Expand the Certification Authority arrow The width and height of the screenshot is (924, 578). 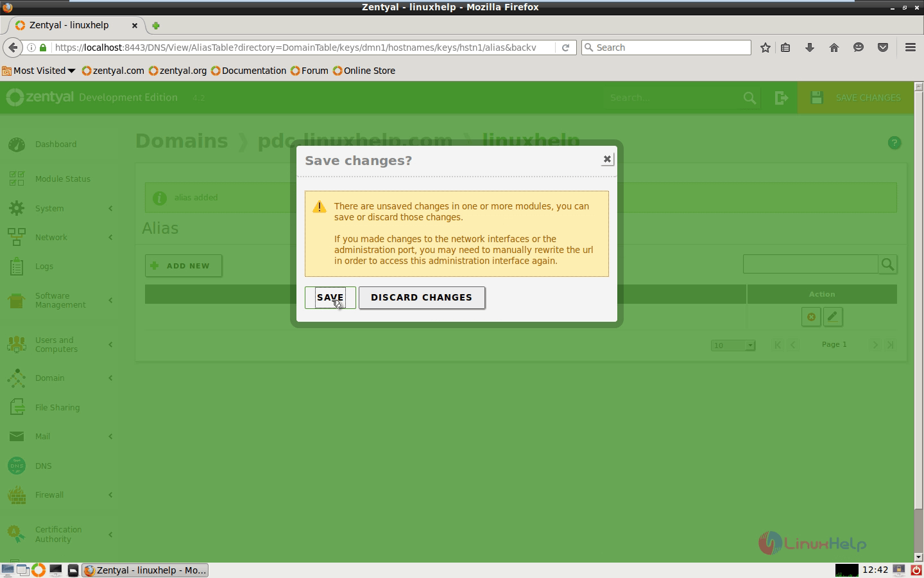click(x=110, y=534)
